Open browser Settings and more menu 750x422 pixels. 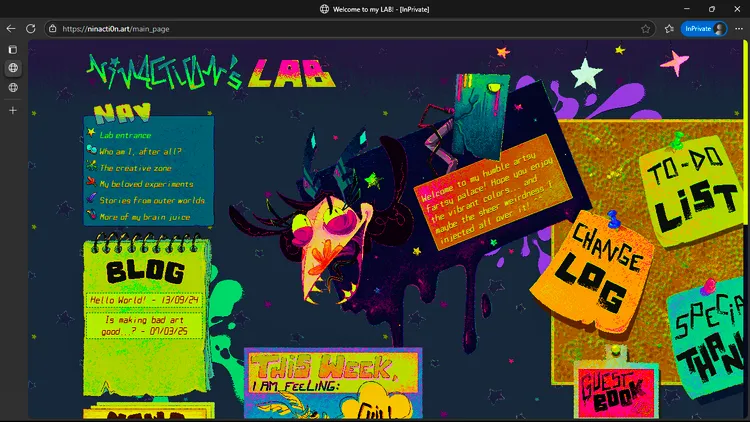737,29
